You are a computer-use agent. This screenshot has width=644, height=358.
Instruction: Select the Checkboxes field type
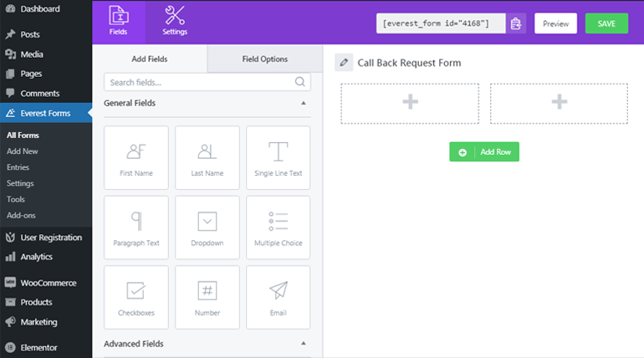pos(136,297)
